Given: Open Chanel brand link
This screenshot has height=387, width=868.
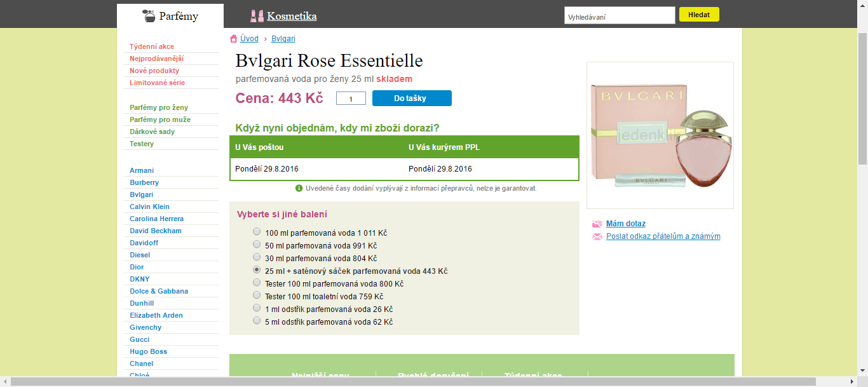Looking at the screenshot, I should (x=142, y=363).
